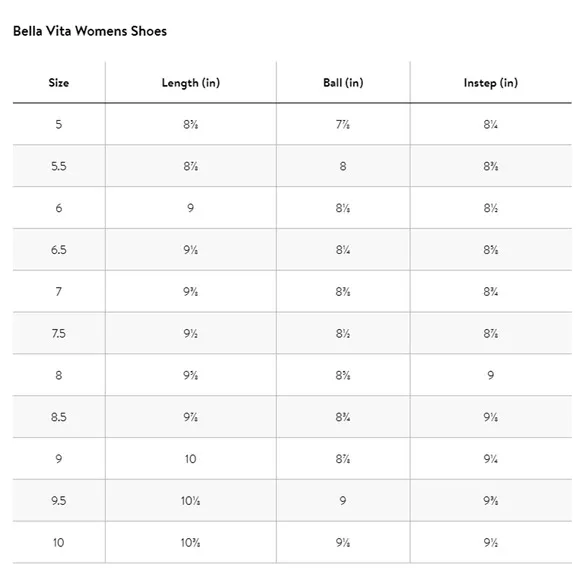Viewport: 580px width, 580px height.
Task: Click the size 8 row label
Action: (x=59, y=375)
